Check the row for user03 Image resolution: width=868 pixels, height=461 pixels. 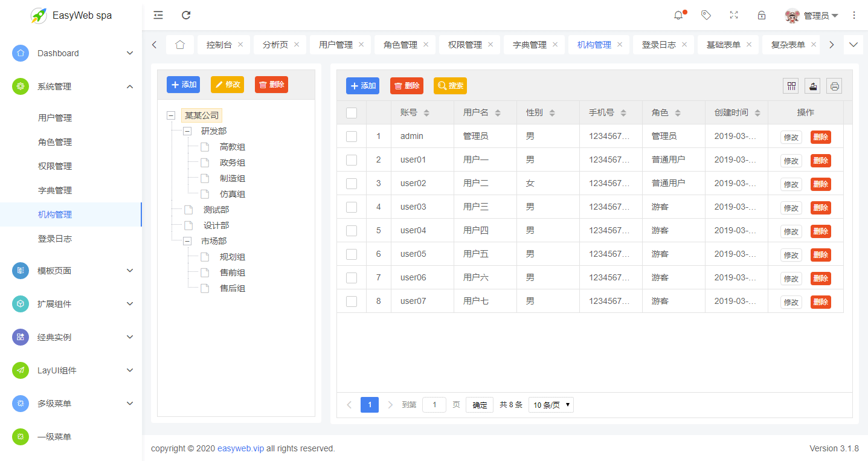coord(352,207)
